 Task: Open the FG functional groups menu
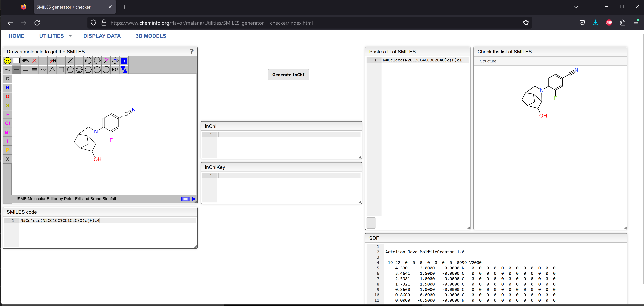[115, 70]
